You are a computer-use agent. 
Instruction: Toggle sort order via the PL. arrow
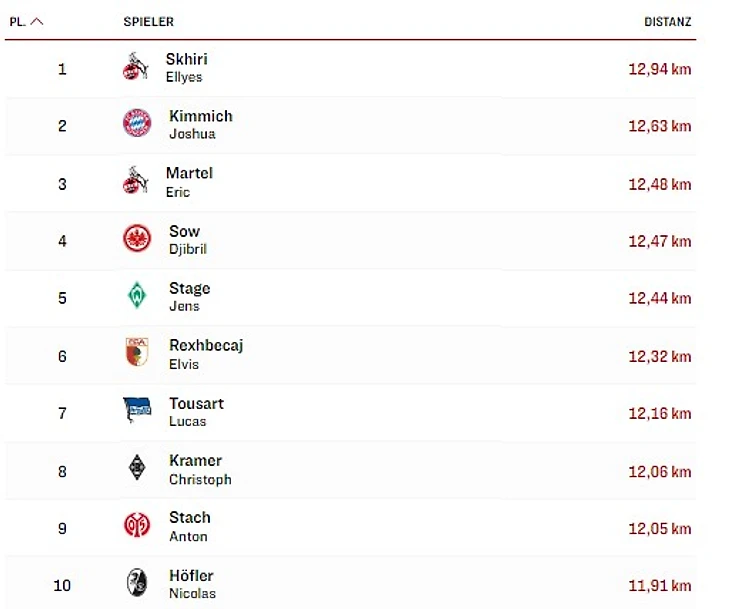(x=38, y=21)
